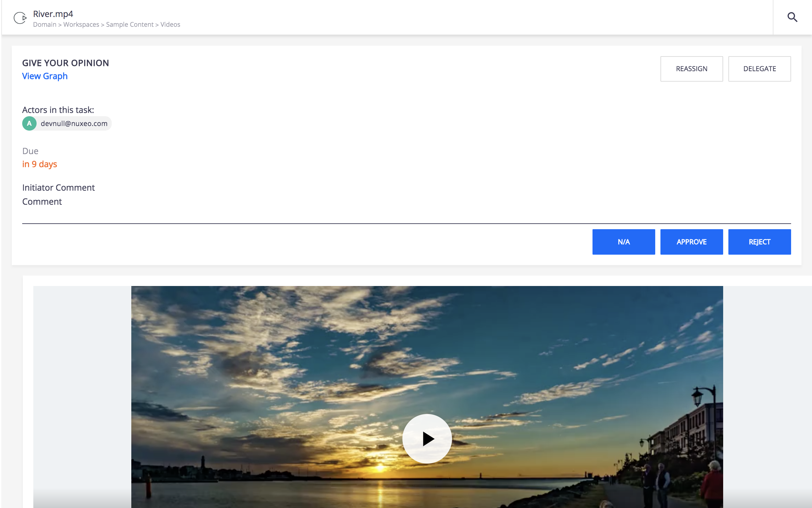Viewport: 812px width, 508px height.
Task: Click the REASSIGN button
Action: pos(691,69)
